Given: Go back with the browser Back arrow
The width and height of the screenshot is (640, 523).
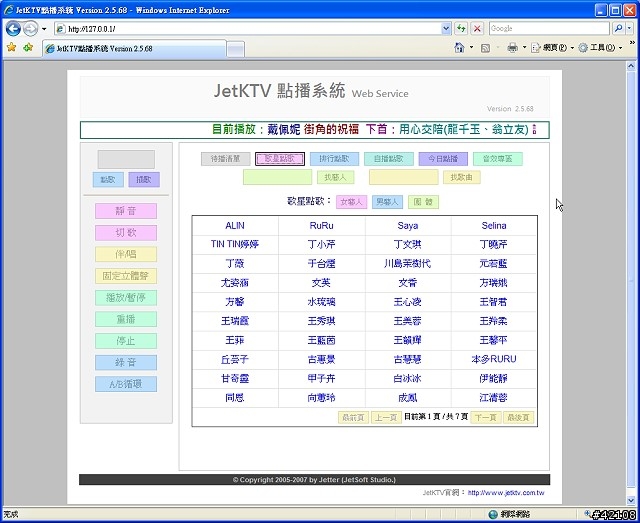Looking at the screenshot, I should (x=13, y=29).
